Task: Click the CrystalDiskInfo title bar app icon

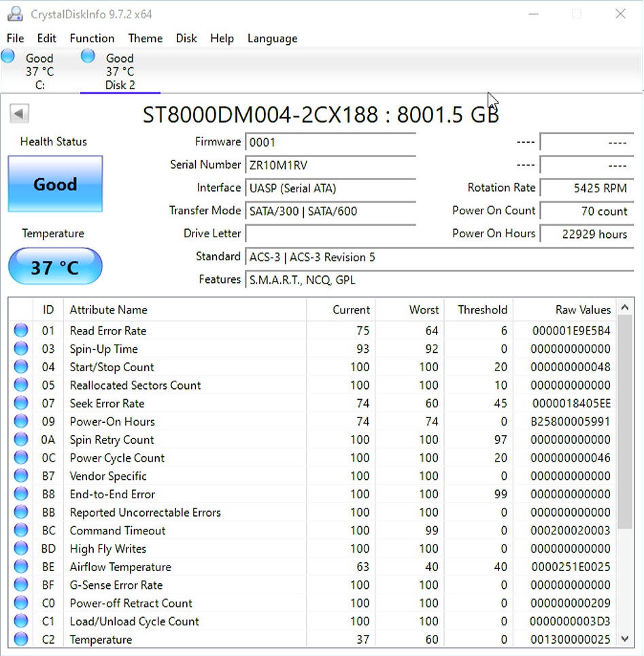Action: pos(15,14)
